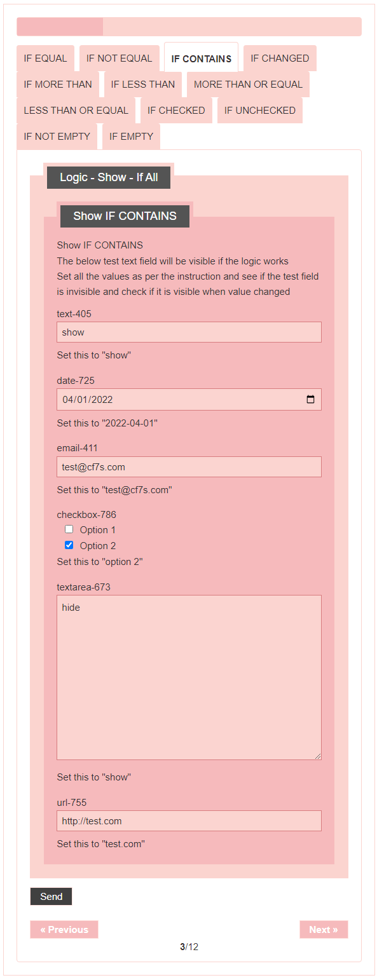377x980 pixels.
Task: Go to the Next page
Action: [x=324, y=930]
